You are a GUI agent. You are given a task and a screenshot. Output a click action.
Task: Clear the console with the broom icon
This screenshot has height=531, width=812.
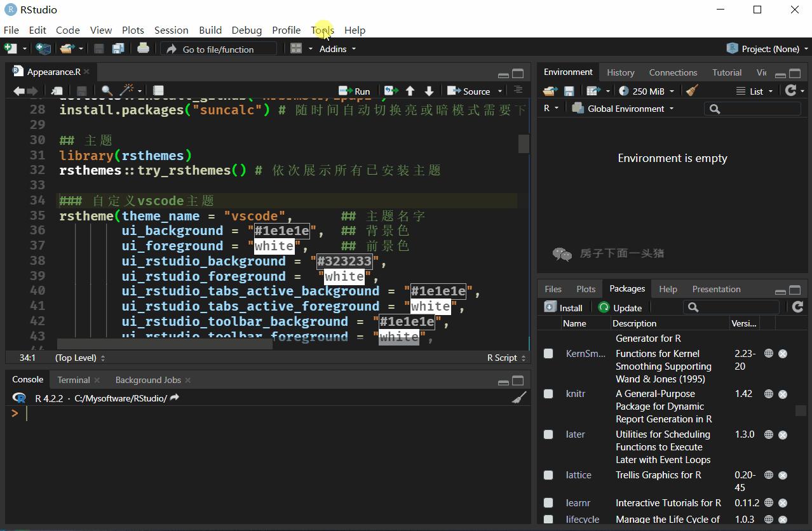click(519, 398)
